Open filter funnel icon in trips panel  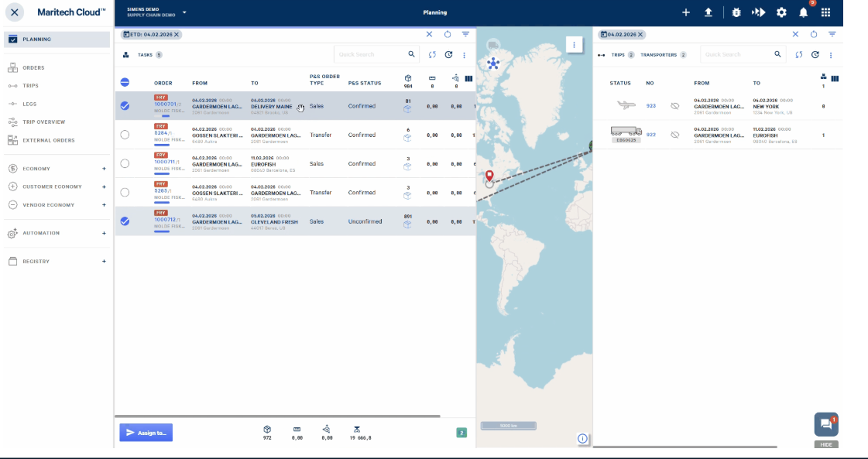point(832,34)
